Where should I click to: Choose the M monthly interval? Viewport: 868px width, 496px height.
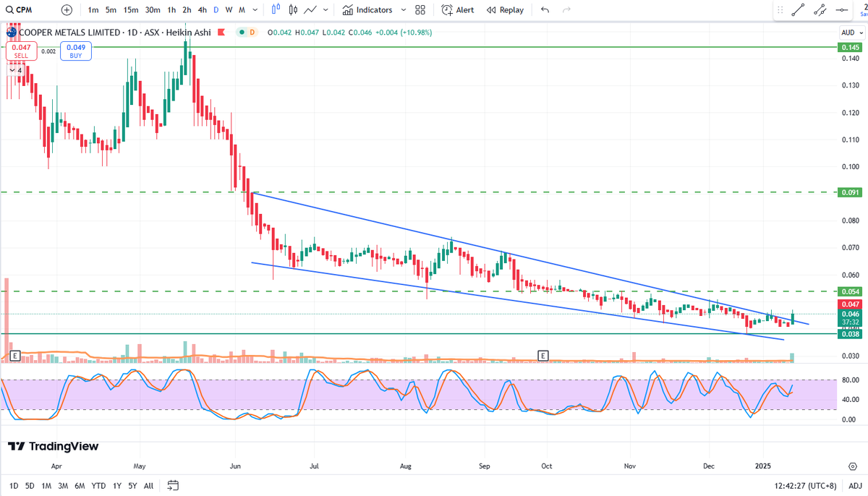pyautogui.click(x=242, y=10)
